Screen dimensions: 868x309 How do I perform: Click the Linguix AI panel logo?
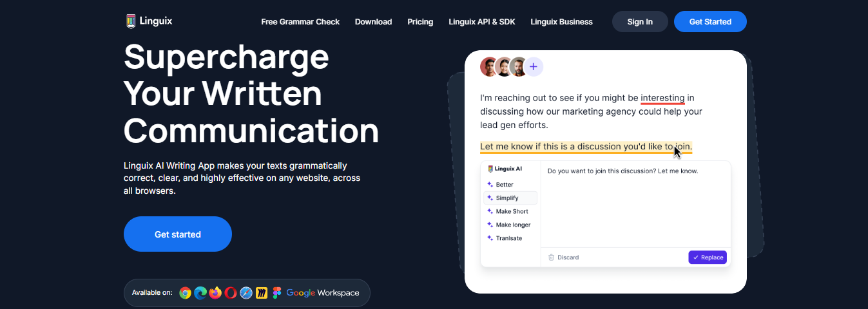pos(505,169)
